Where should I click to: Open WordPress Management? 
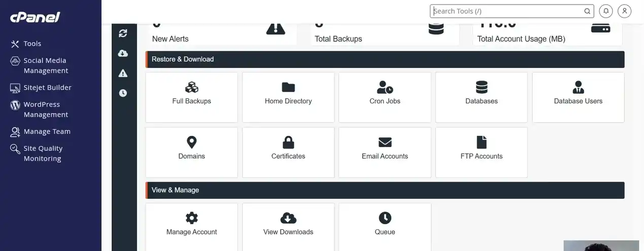[x=46, y=110]
